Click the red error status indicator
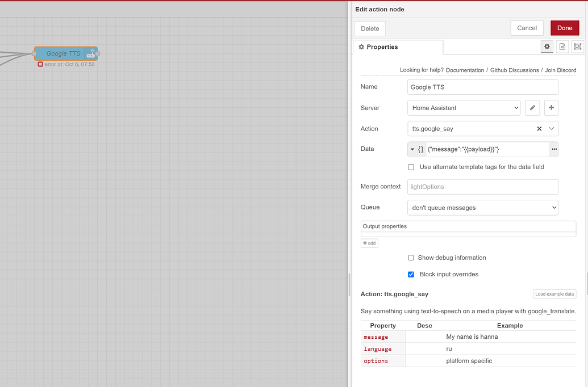 [x=40, y=65]
